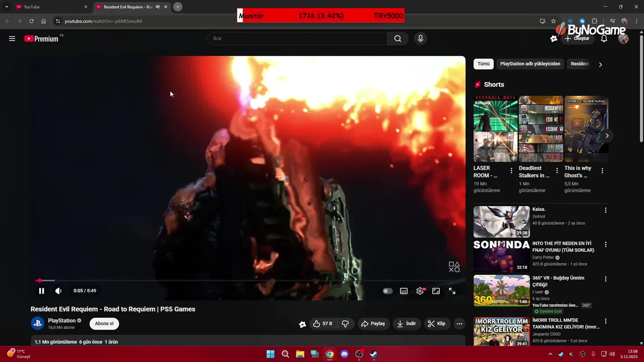
Task: Open options for This is why Ghost's short
Action: [x=602, y=171]
